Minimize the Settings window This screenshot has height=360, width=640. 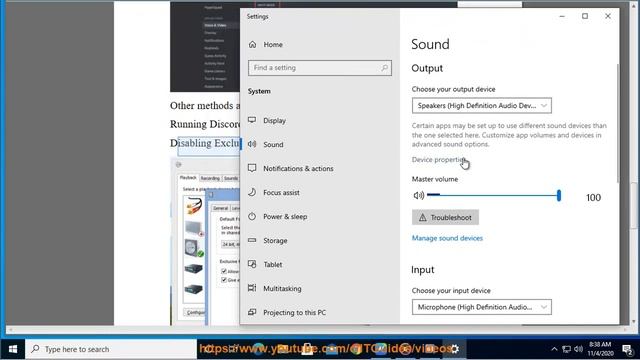coord(562,16)
